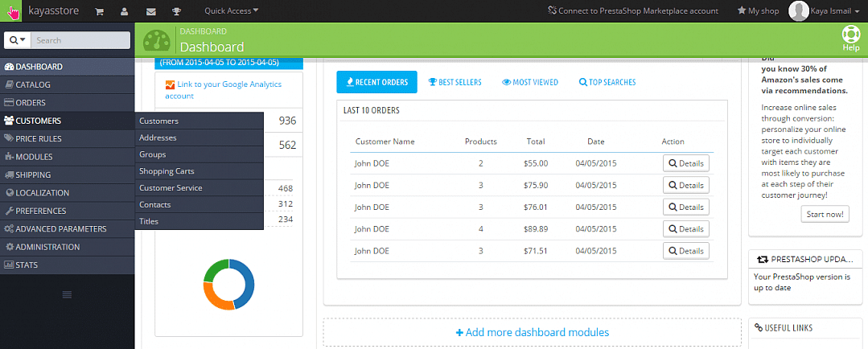Screen dimensions: 868x349
Task: Collapse the sidebar with the hamburger icon
Action: [x=67, y=294]
